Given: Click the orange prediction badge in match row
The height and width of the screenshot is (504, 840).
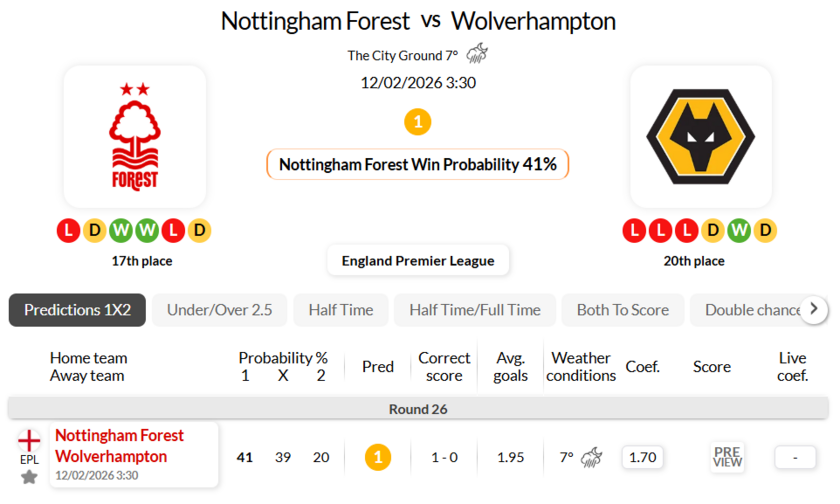Looking at the screenshot, I should point(377,457).
